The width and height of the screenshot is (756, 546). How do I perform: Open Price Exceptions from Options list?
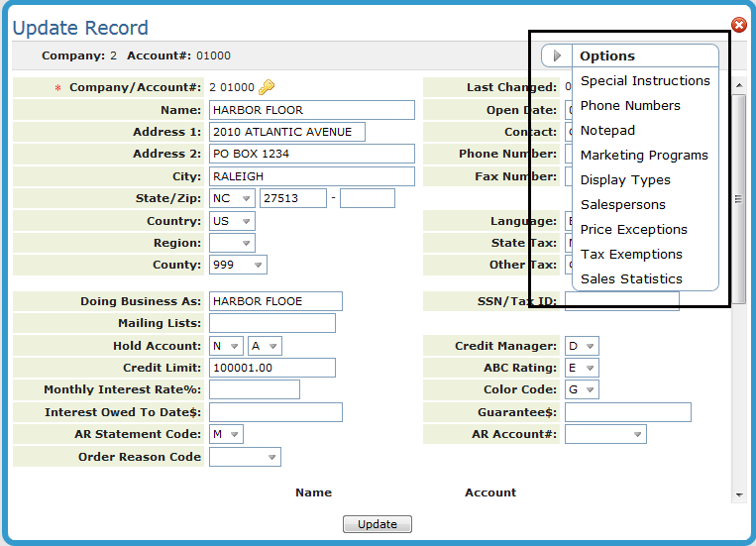[633, 230]
